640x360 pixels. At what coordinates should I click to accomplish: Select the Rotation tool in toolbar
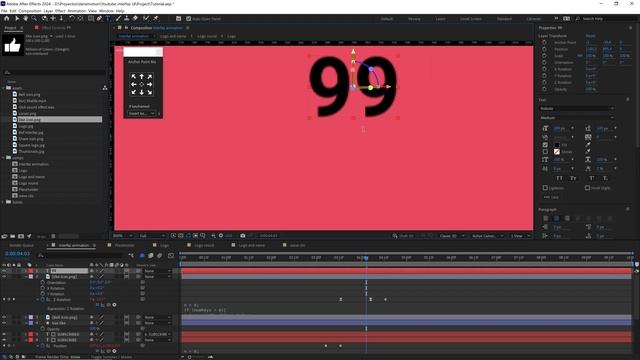coord(71,18)
